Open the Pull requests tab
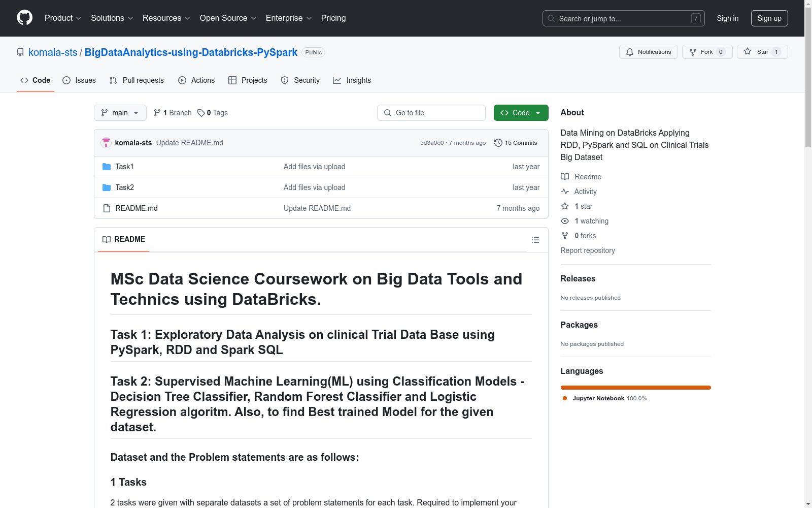The height and width of the screenshot is (508, 812). 137,80
